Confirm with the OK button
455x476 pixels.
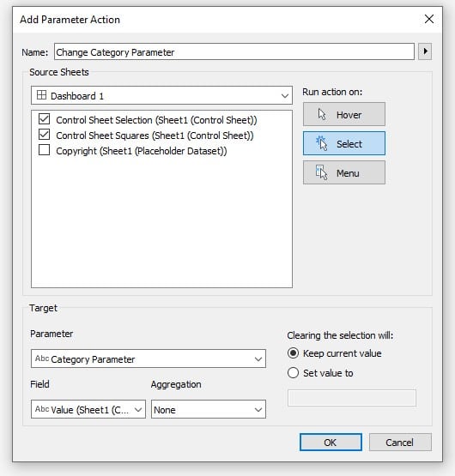coord(331,442)
